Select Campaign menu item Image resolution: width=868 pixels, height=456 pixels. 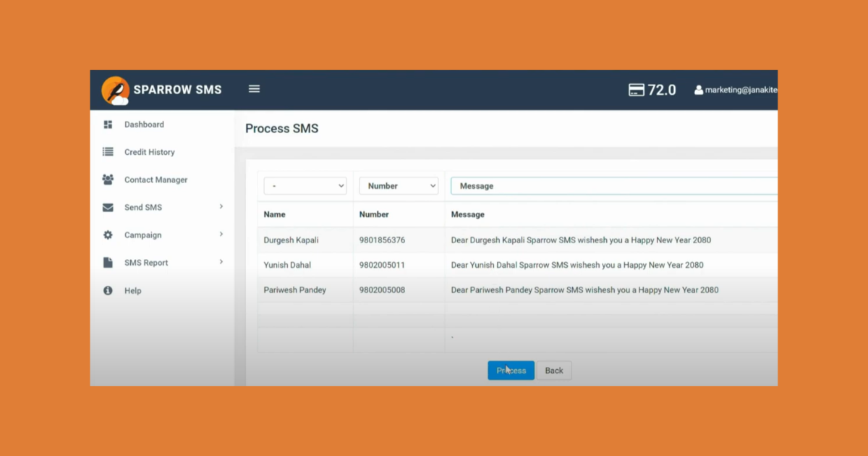(142, 235)
